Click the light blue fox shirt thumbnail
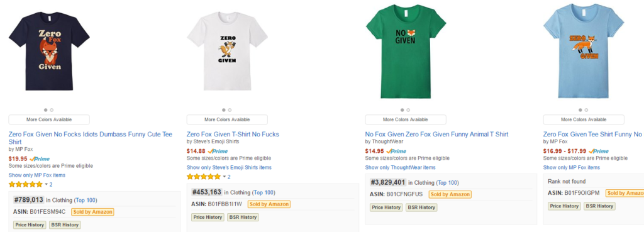This screenshot has width=644, height=232. click(583, 52)
